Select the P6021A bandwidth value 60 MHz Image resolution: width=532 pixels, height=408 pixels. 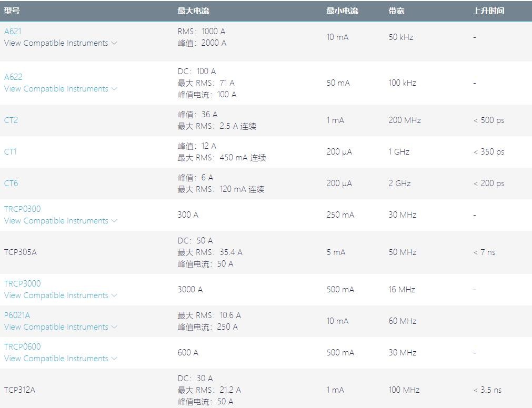pos(403,321)
